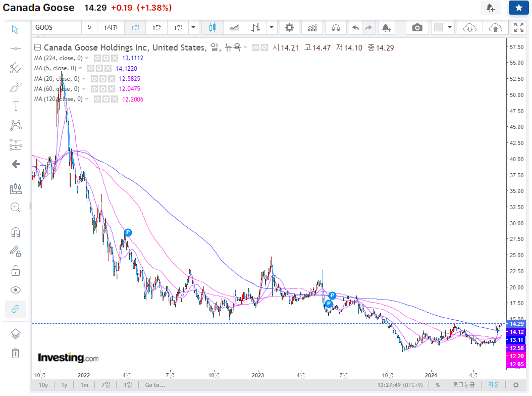
Task: Open the Go to... date dialog
Action: click(155, 385)
